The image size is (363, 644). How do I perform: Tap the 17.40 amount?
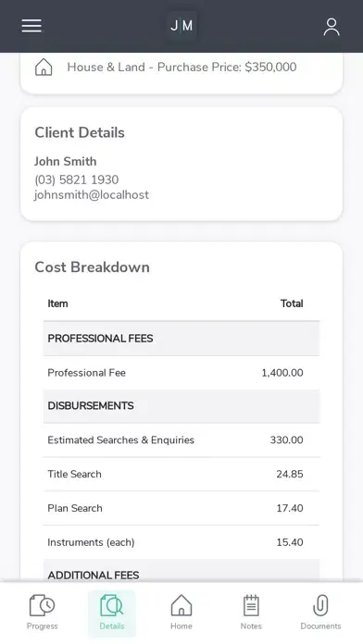[290, 508]
